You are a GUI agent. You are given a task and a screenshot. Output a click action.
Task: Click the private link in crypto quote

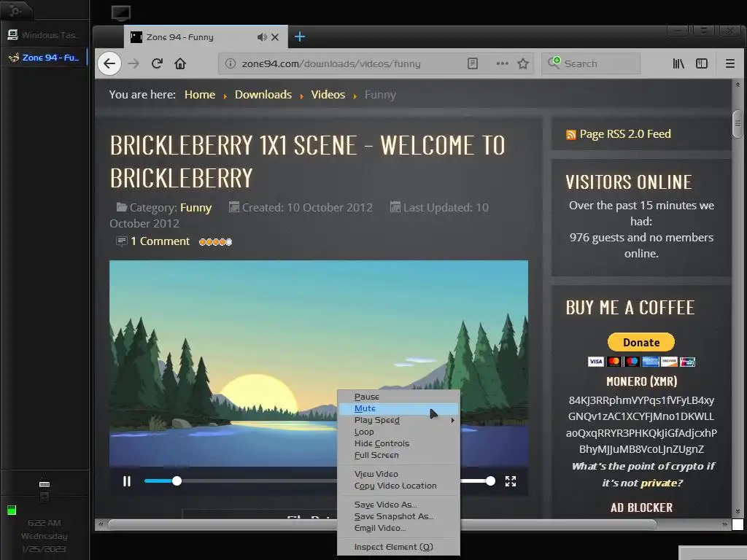pos(659,483)
